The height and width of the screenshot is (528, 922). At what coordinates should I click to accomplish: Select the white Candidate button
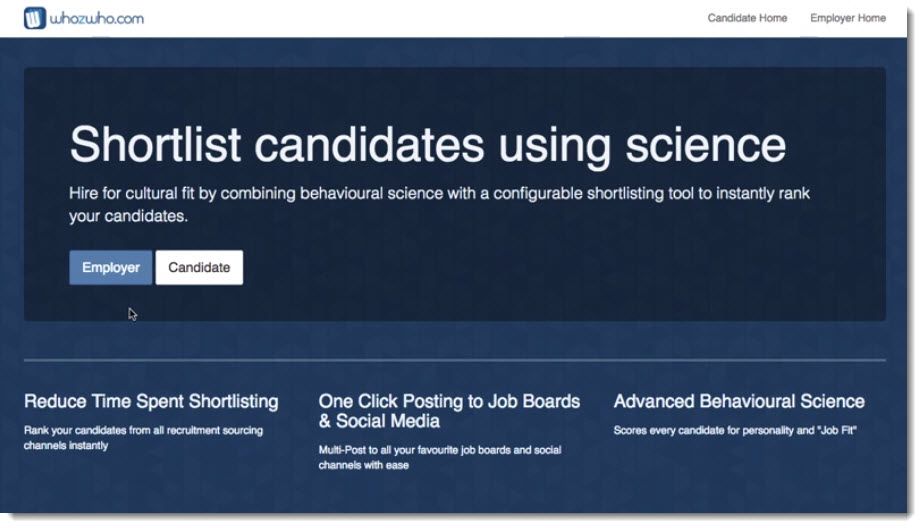coord(199,268)
